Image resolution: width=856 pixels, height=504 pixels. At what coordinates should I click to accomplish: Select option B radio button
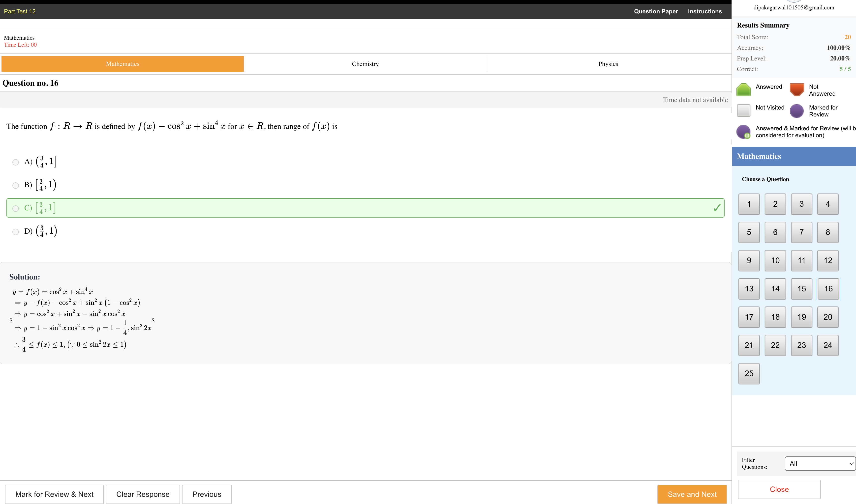tap(16, 185)
